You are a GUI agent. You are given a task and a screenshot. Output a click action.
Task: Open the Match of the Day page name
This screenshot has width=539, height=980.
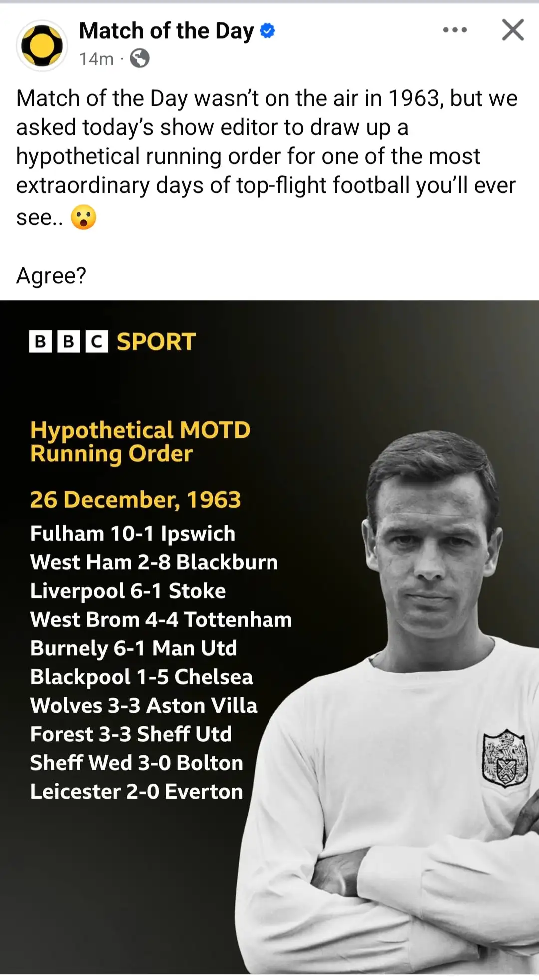pyautogui.click(x=167, y=31)
